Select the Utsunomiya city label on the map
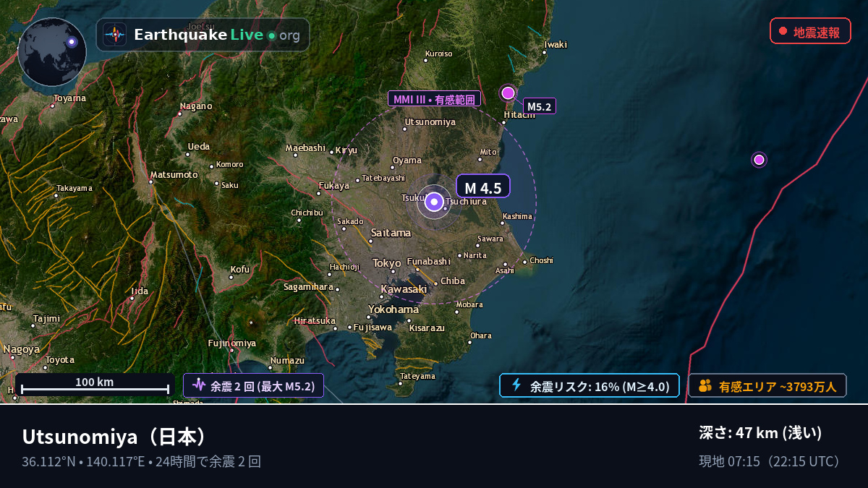 (x=430, y=121)
